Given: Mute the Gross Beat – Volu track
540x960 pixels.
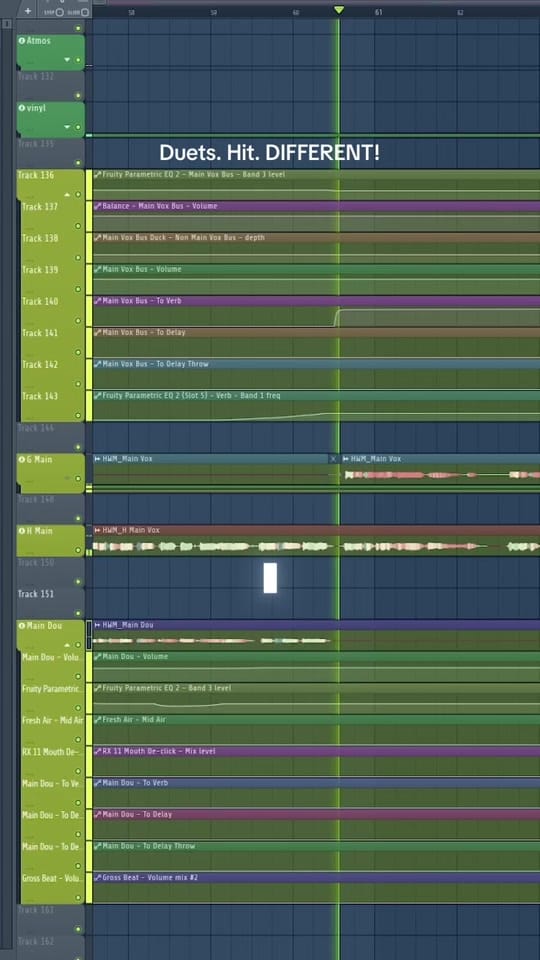Looking at the screenshot, I should click(78, 898).
